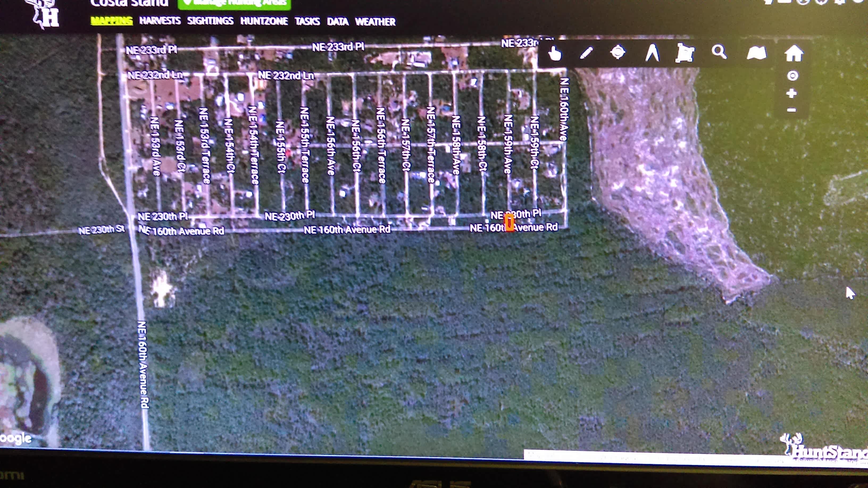Image resolution: width=868 pixels, height=488 pixels.
Task: Select the distance measure compass tool
Action: tap(652, 53)
